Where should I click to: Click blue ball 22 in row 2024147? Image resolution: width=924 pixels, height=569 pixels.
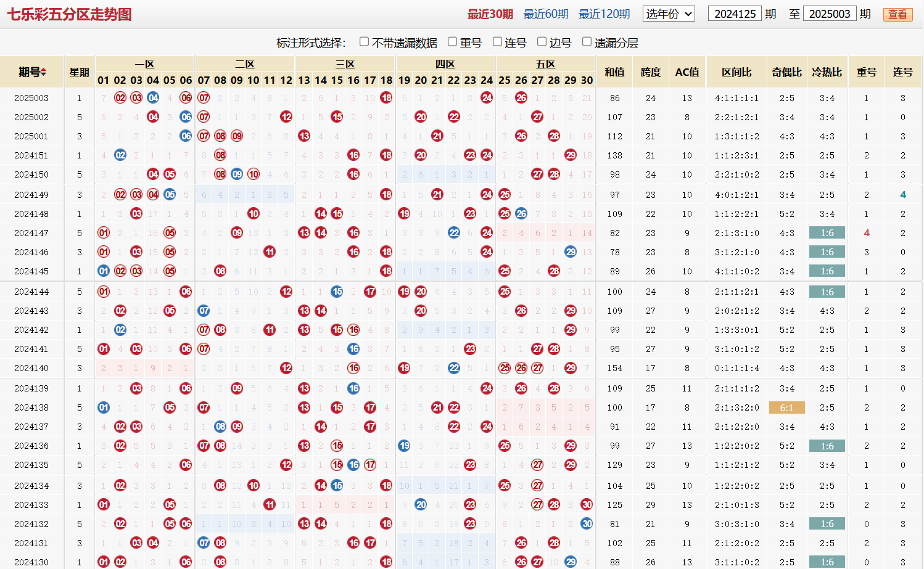click(x=454, y=232)
